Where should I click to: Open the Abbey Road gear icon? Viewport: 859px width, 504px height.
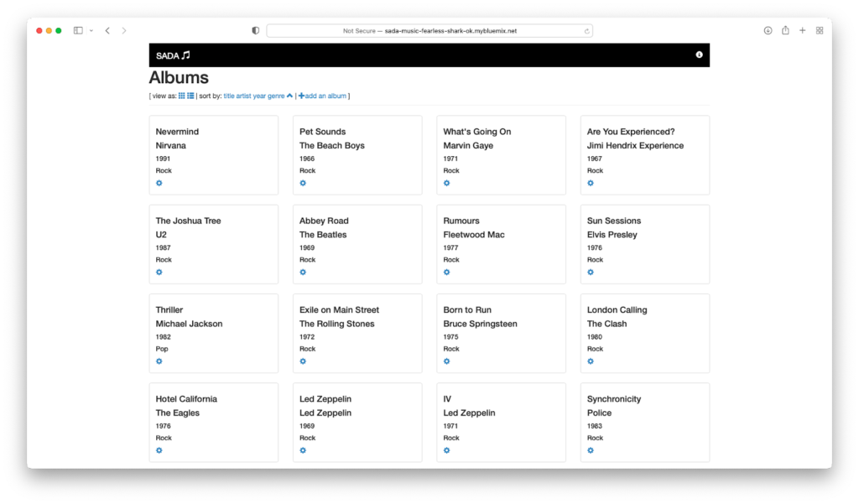pos(303,273)
